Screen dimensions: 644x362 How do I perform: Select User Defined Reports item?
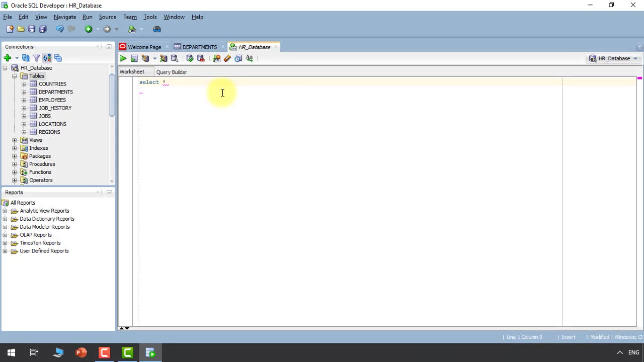tap(44, 251)
